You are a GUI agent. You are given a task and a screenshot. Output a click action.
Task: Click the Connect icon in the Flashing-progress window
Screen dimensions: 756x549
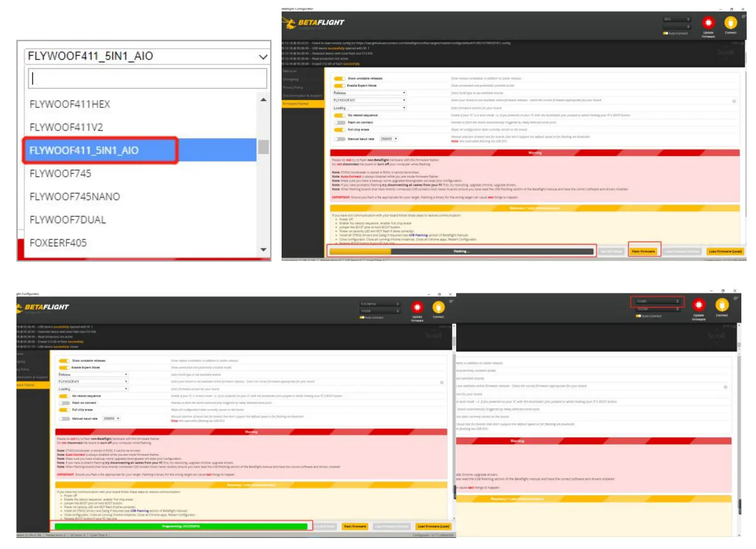731,23
